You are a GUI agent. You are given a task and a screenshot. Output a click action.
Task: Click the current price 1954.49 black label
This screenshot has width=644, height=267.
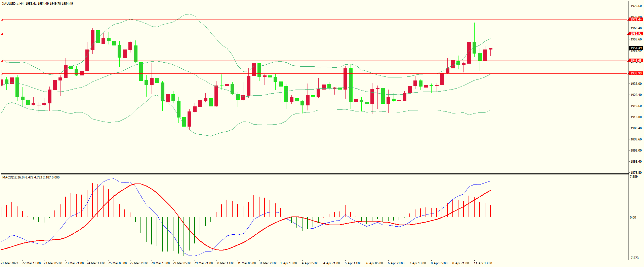636,48
